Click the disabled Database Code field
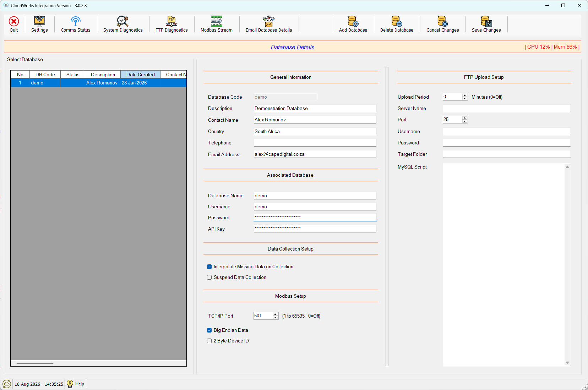This screenshot has width=588, height=390. (285, 97)
